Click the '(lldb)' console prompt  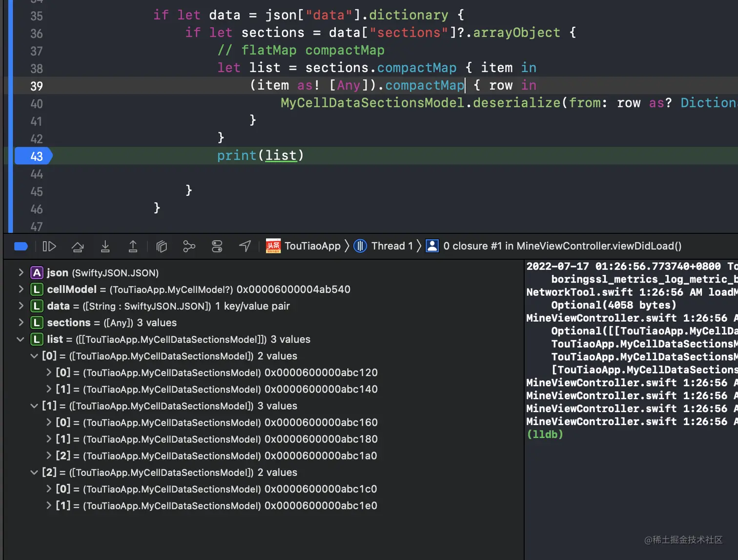tap(545, 434)
